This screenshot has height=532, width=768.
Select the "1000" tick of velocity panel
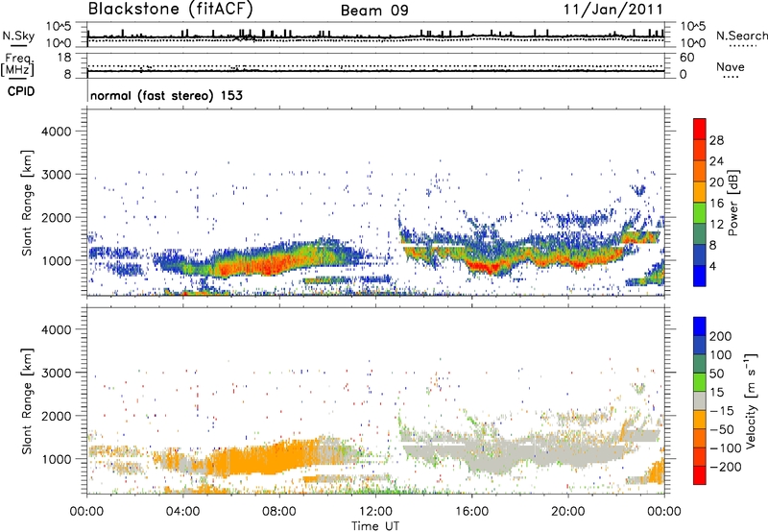pyautogui.click(x=56, y=459)
